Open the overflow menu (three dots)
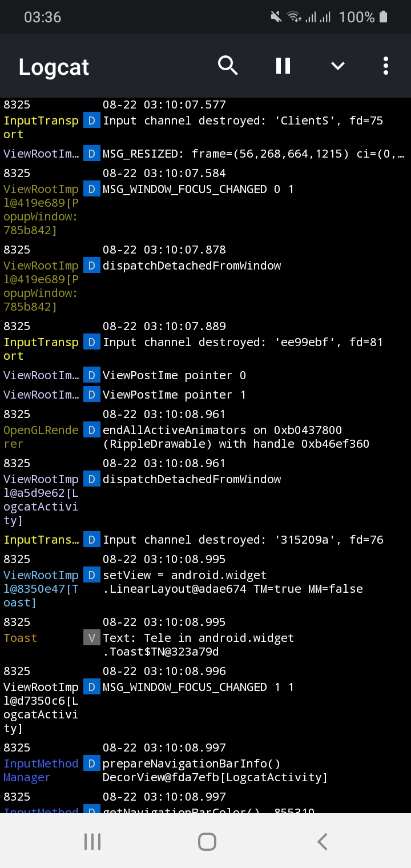Viewport: 411px width, 868px height. [x=385, y=66]
